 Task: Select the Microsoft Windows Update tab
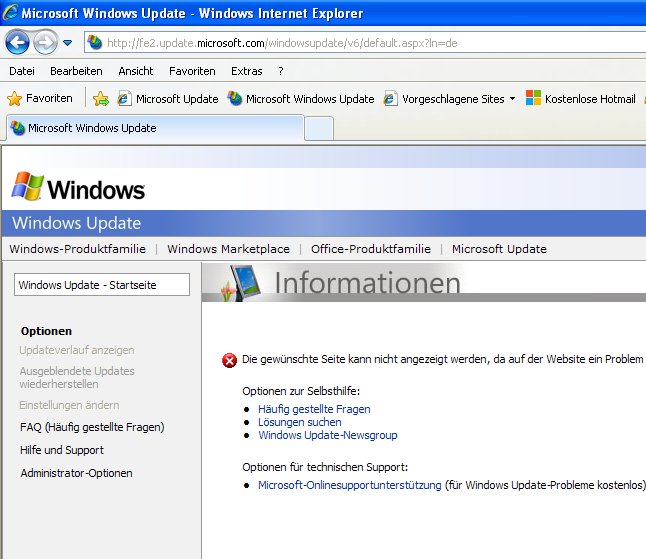(x=155, y=128)
